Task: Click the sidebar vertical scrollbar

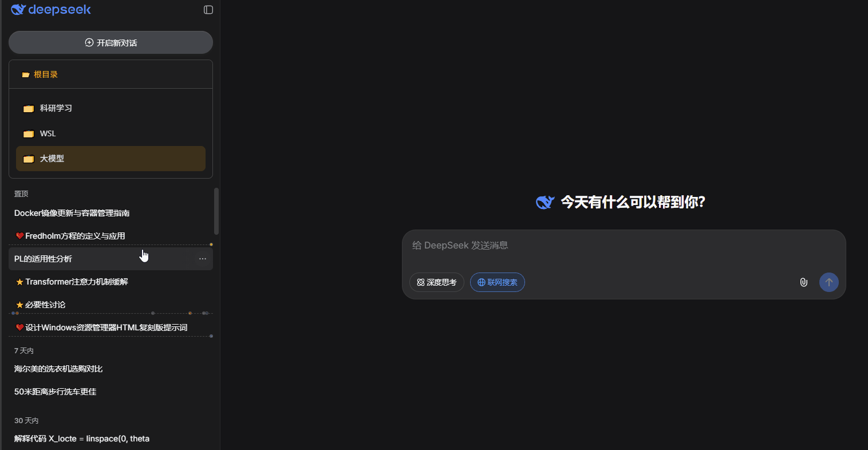Action: pyautogui.click(x=216, y=211)
